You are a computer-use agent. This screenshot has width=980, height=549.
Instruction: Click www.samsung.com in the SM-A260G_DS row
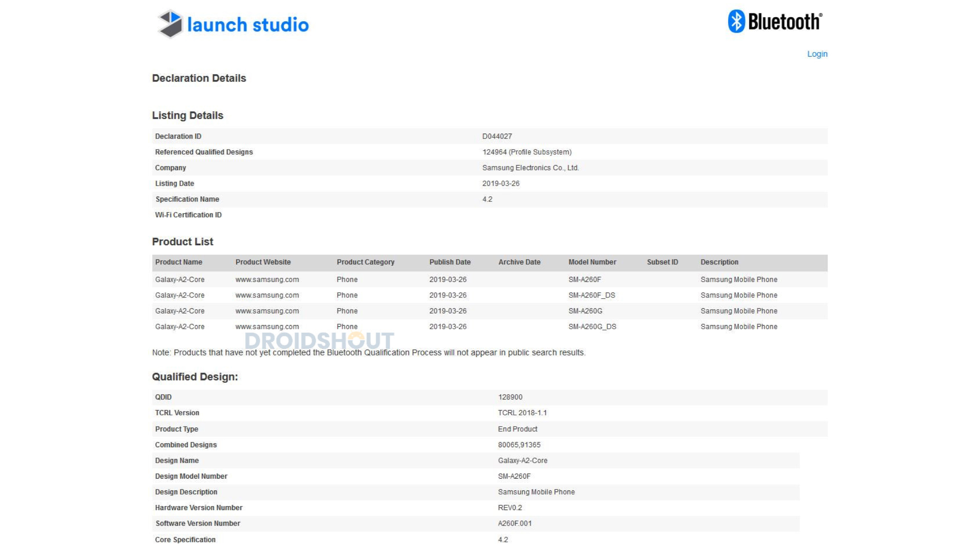click(267, 327)
